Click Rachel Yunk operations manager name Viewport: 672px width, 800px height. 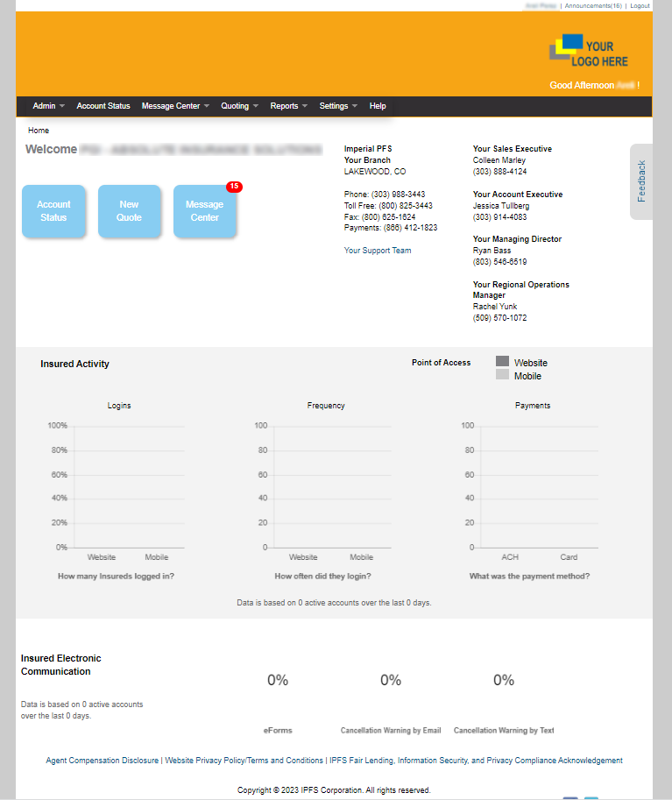[495, 307]
